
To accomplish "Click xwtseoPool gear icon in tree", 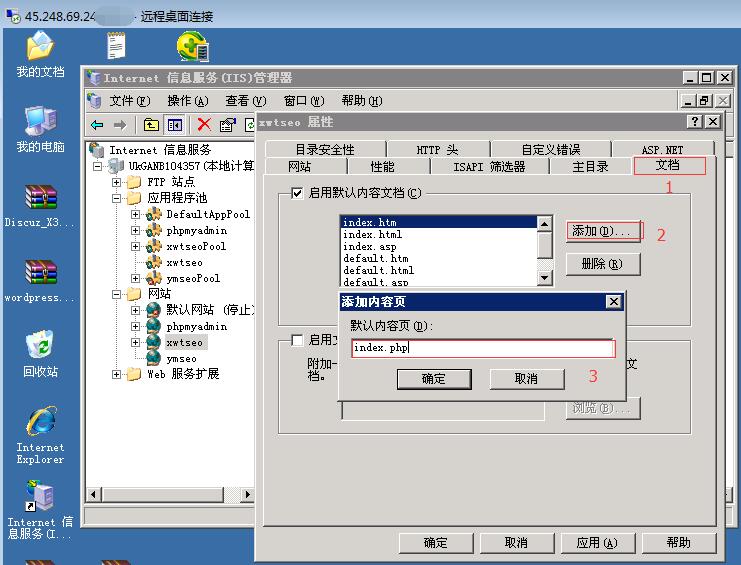I will coord(154,246).
